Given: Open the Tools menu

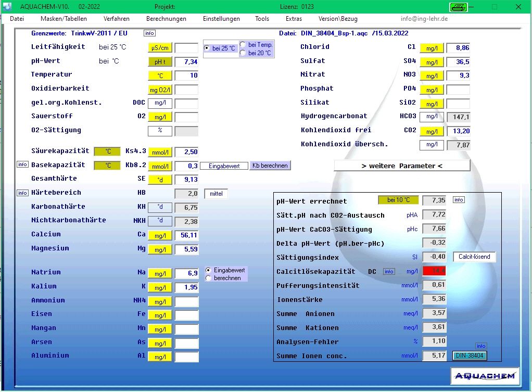Looking at the screenshot, I should (x=262, y=19).
